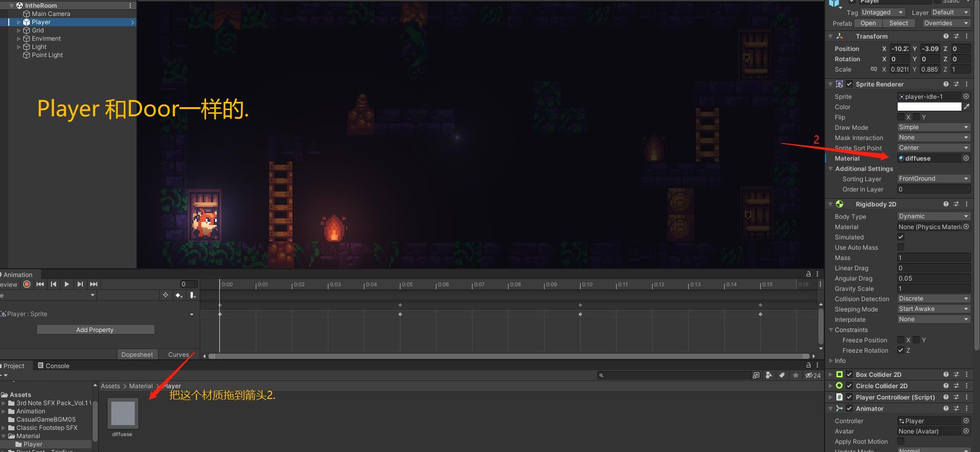Screen dimensions: 980x452
Task: Uncheck Simulated on Rigidbody 2D
Action: click(901, 237)
